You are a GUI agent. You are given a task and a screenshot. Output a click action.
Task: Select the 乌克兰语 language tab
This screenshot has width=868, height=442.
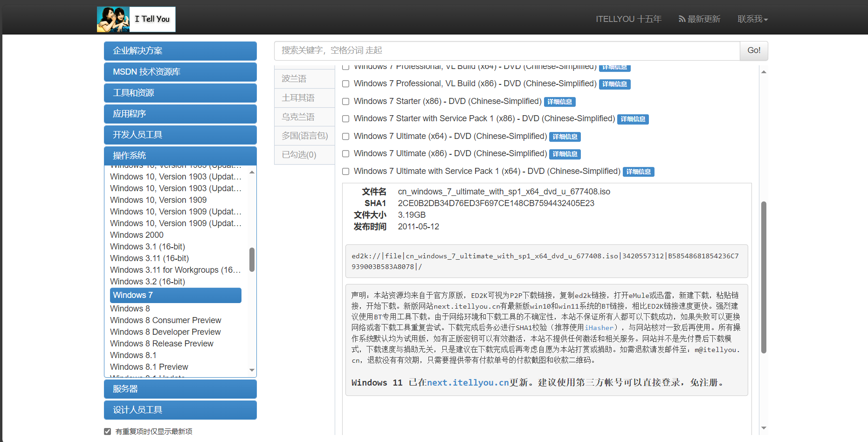coord(304,117)
